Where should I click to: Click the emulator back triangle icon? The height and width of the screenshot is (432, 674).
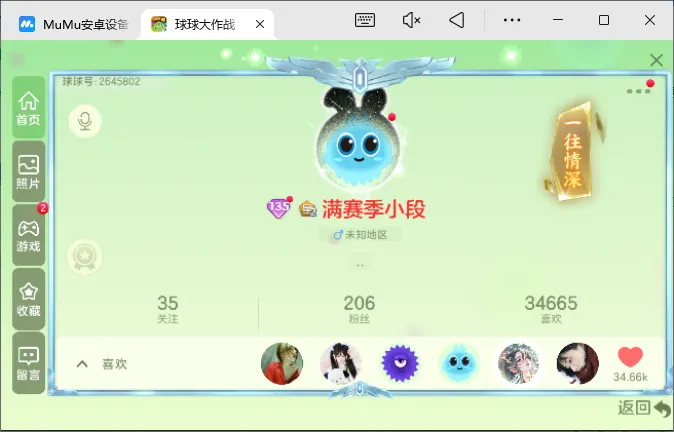[456, 20]
